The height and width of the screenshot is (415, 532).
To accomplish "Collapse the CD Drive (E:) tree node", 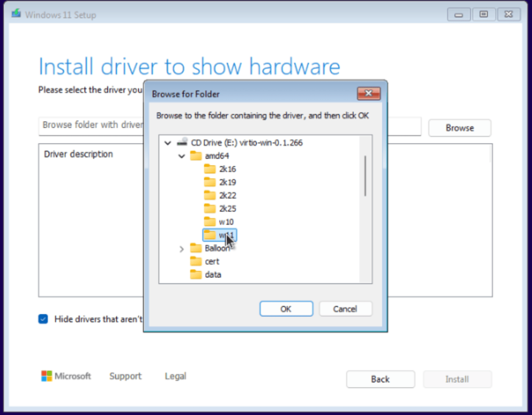I will (x=168, y=143).
